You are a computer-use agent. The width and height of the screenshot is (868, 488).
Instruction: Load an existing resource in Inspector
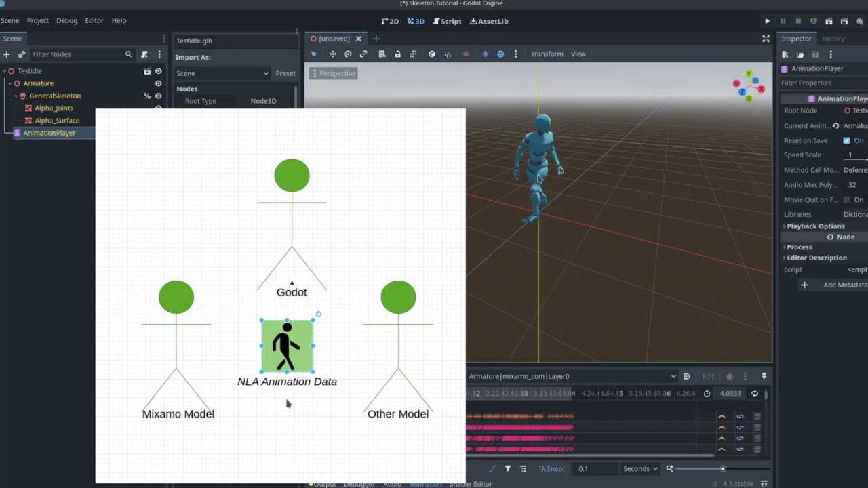(800, 54)
